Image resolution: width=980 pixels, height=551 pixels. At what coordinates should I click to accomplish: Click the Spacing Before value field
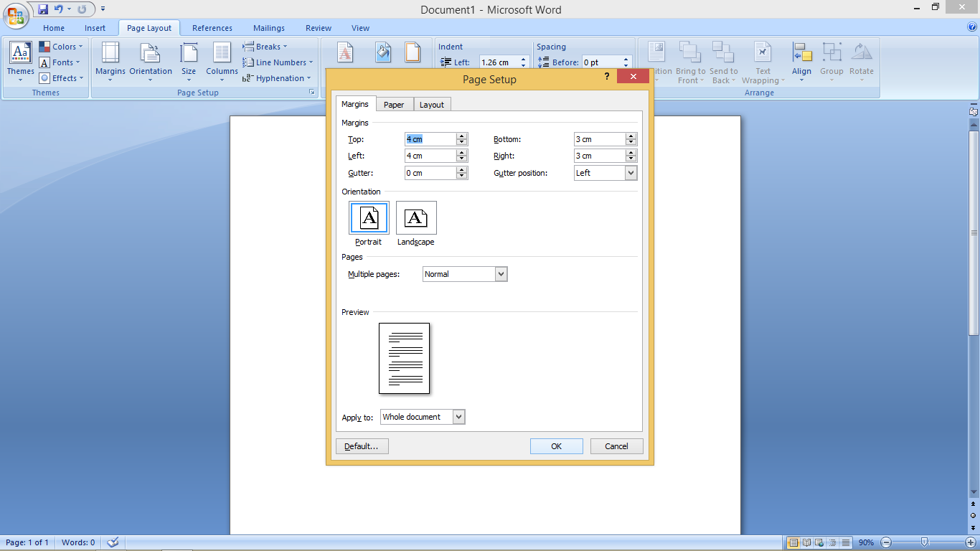click(x=601, y=62)
